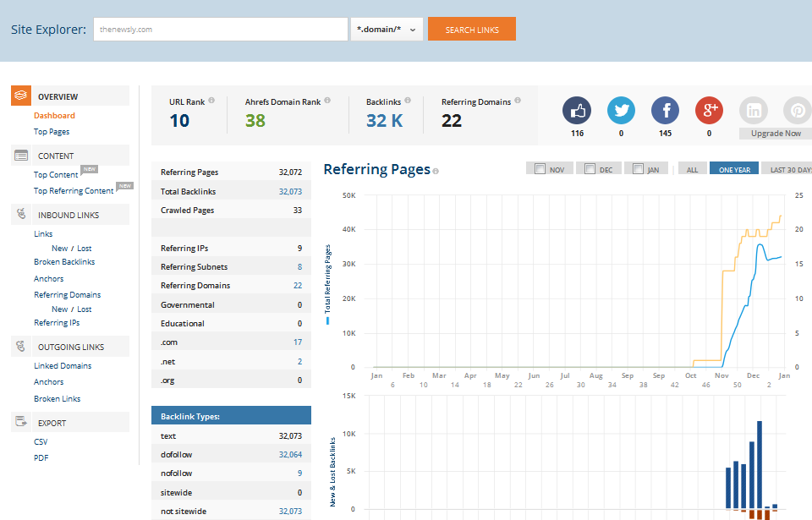The width and height of the screenshot is (812, 520).
Task: Click the greyed LinkedIn icon
Action: (x=754, y=110)
